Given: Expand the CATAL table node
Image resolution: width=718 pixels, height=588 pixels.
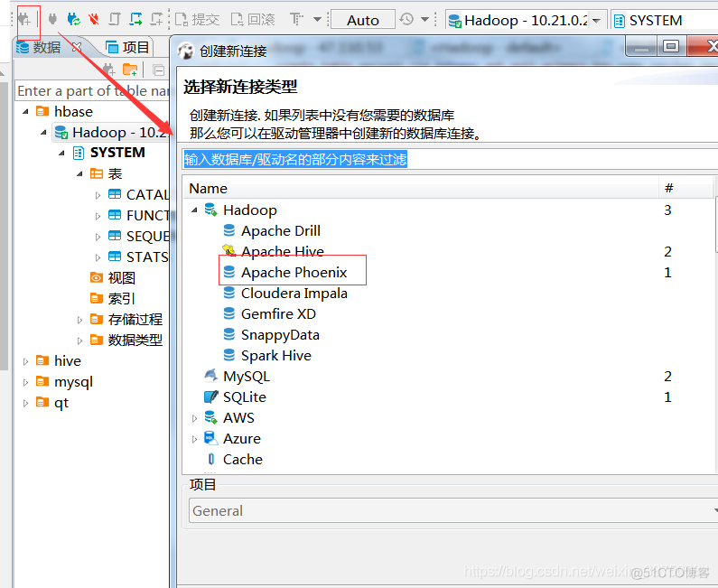Looking at the screenshot, I should point(98,195).
